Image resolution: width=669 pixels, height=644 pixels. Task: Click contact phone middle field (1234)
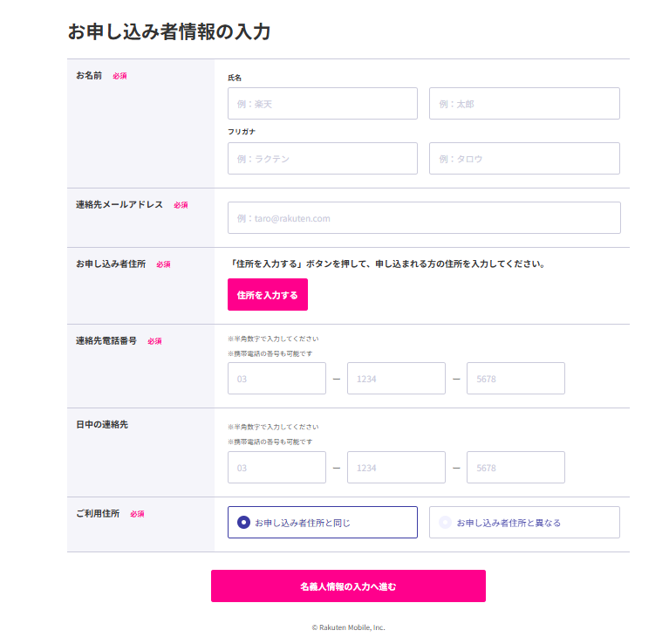click(396, 379)
